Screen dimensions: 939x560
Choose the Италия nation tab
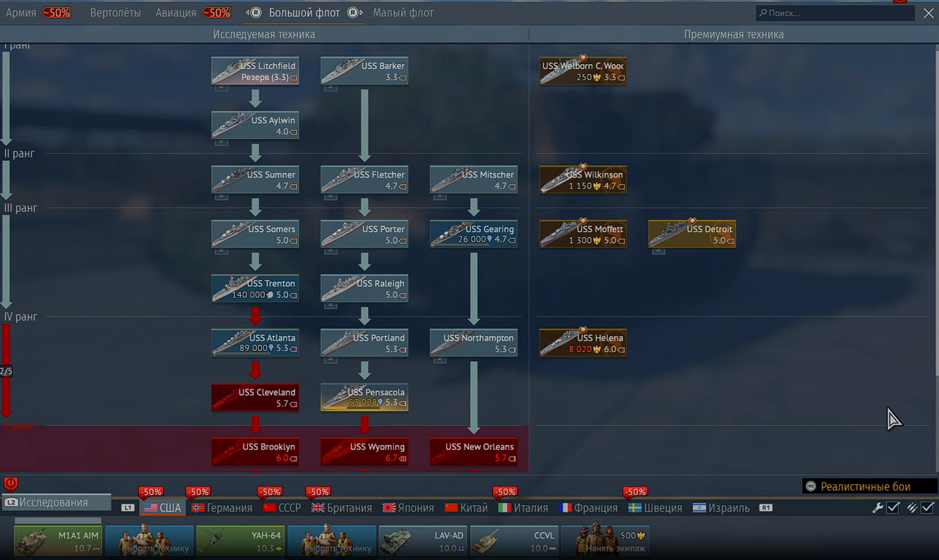tap(523, 508)
